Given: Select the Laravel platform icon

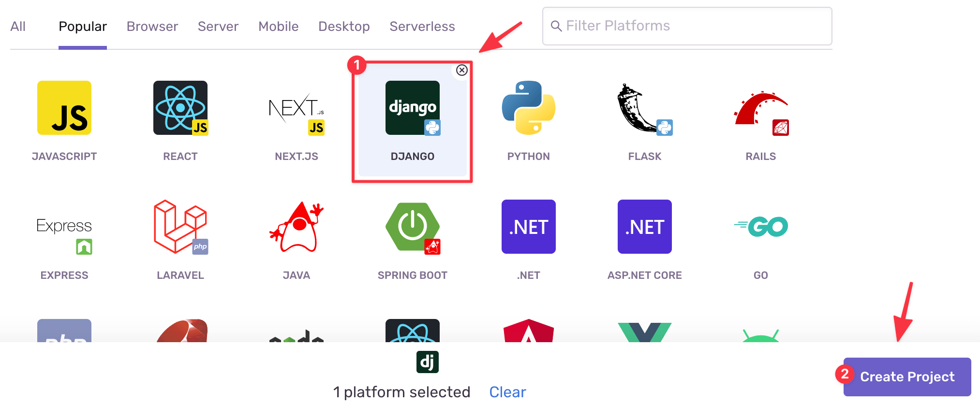Looking at the screenshot, I should 180,227.
